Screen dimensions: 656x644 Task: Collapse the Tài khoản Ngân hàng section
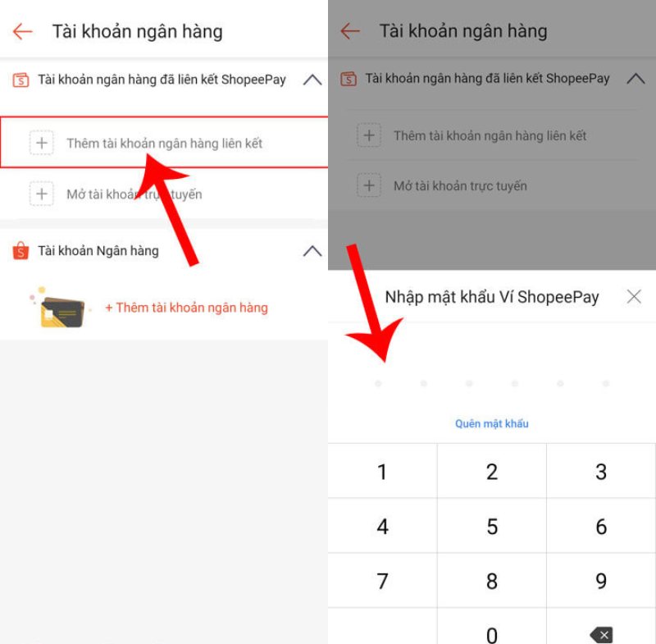tap(312, 251)
